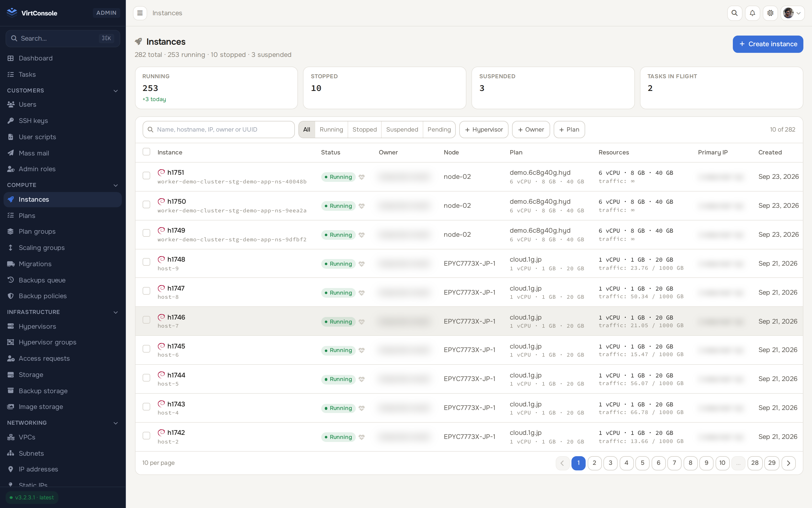The image size is (812, 508).
Task: Toggle the sidebar hamburger menu
Action: point(140,13)
